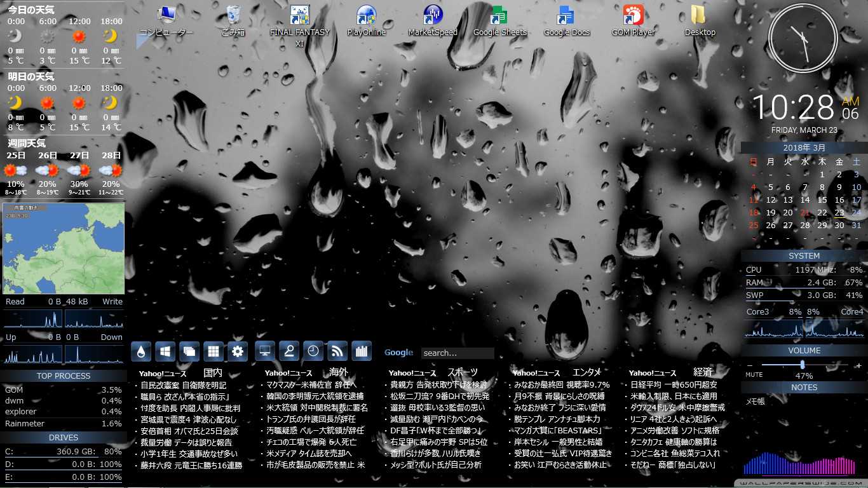Click the monitor launcher icon
This screenshot has width=868, height=488.
(x=265, y=351)
